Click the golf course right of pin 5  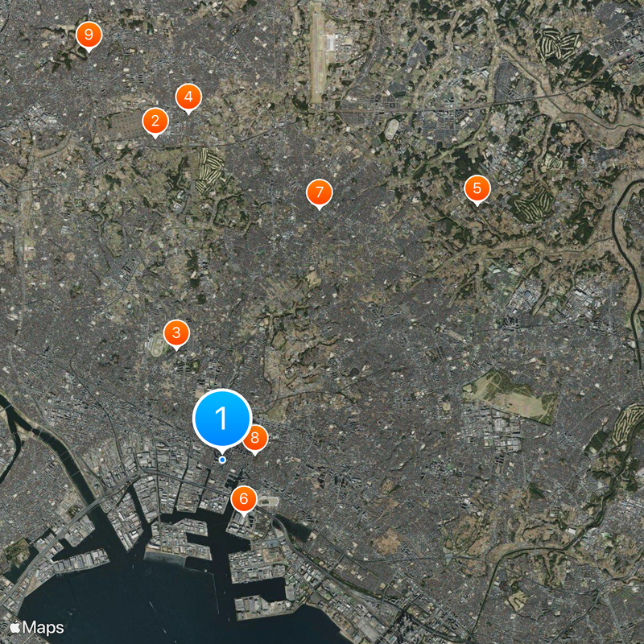(534, 204)
